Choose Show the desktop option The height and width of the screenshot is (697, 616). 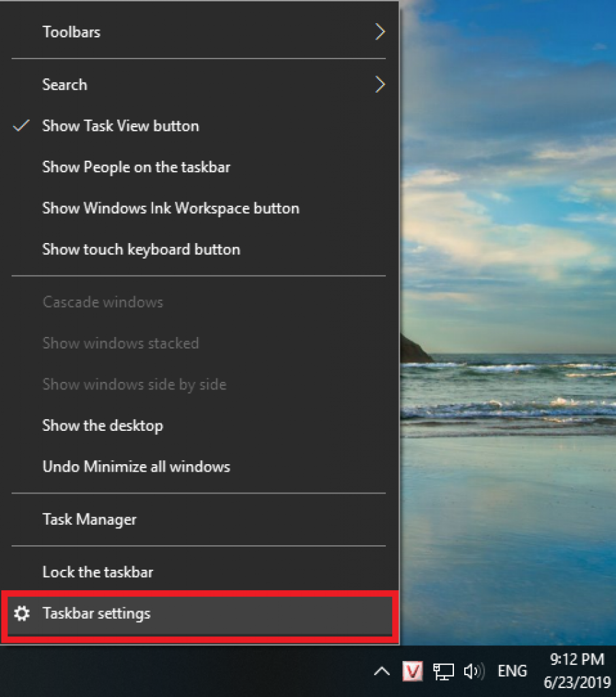(x=103, y=425)
